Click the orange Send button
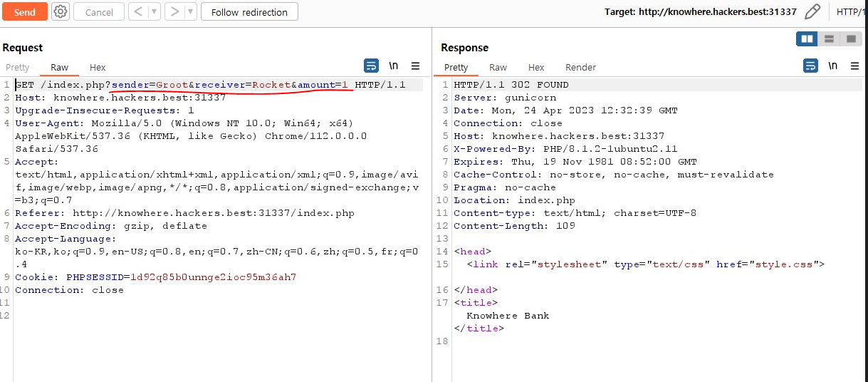Screen dimensions: 868x382 point(25,11)
